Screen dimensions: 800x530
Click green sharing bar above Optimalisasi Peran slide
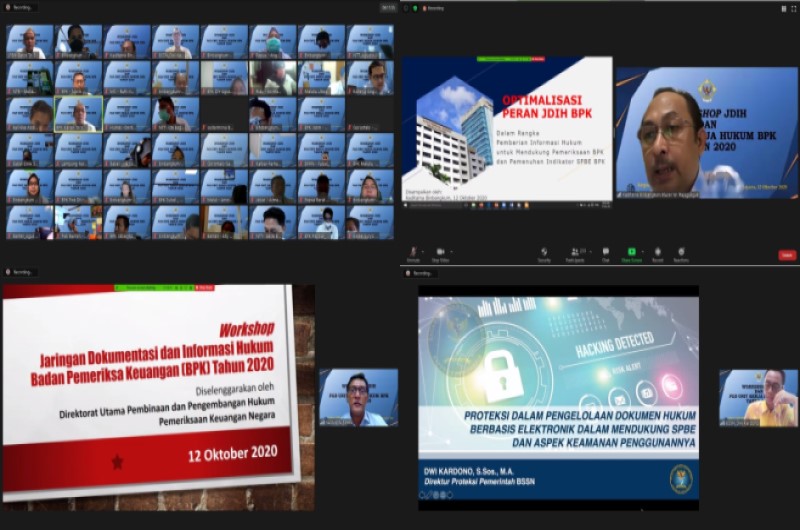504,59
